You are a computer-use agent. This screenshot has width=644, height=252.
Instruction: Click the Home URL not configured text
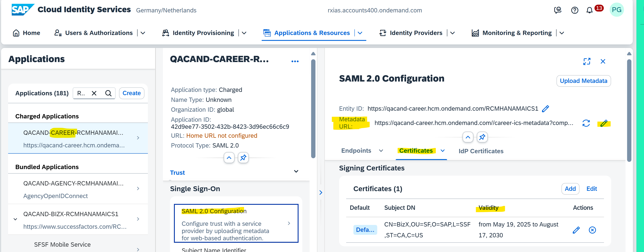[222, 136]
